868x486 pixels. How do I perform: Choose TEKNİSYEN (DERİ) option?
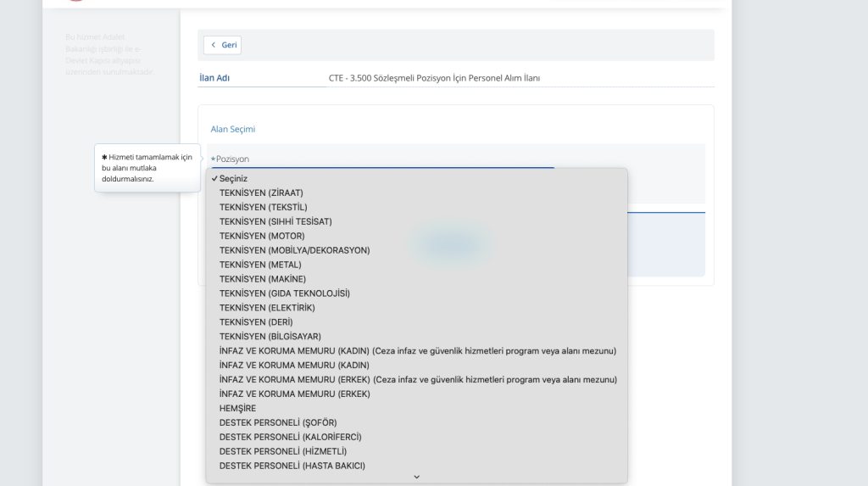pyautogui.click(x=257, y=322)
